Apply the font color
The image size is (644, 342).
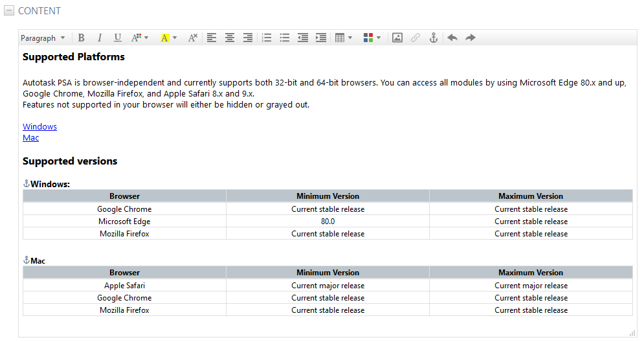tap(136, 38)
